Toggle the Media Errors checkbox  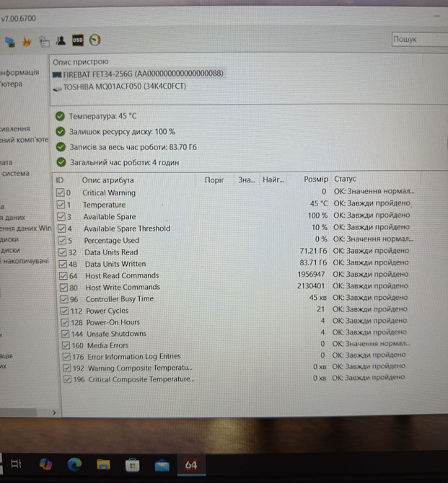(66, 345)
